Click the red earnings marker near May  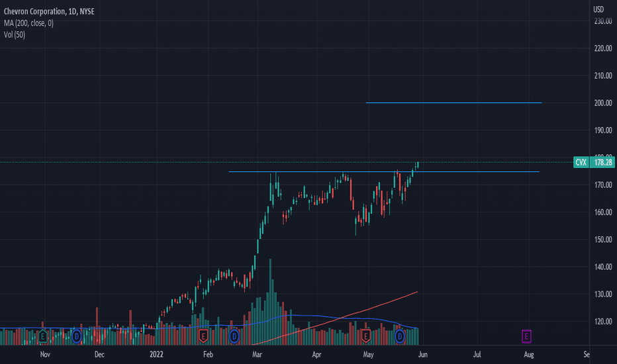click(x=366, y=336)
